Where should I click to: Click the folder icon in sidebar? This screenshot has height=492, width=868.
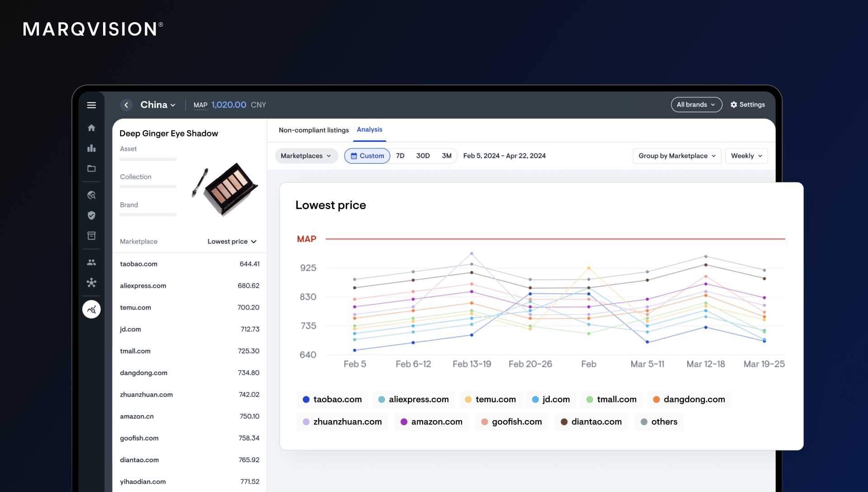(91, 169)
